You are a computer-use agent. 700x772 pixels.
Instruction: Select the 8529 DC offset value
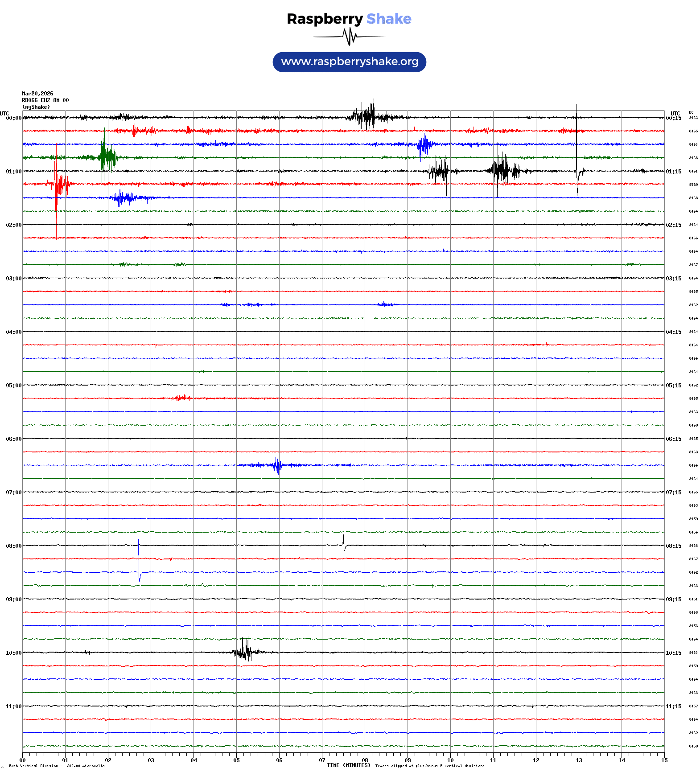tap(693, 185)
